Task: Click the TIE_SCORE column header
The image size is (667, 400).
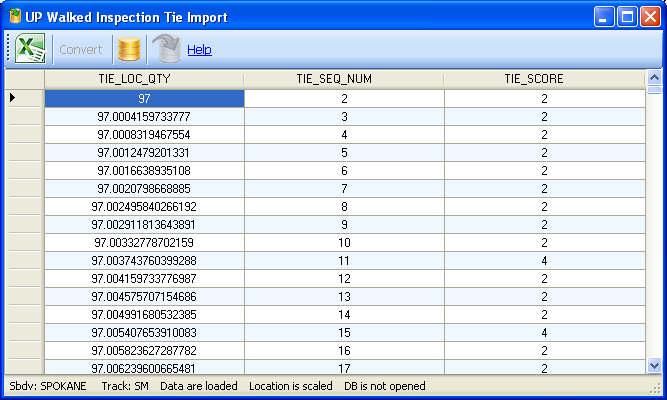Action: (x=544, y=79)
